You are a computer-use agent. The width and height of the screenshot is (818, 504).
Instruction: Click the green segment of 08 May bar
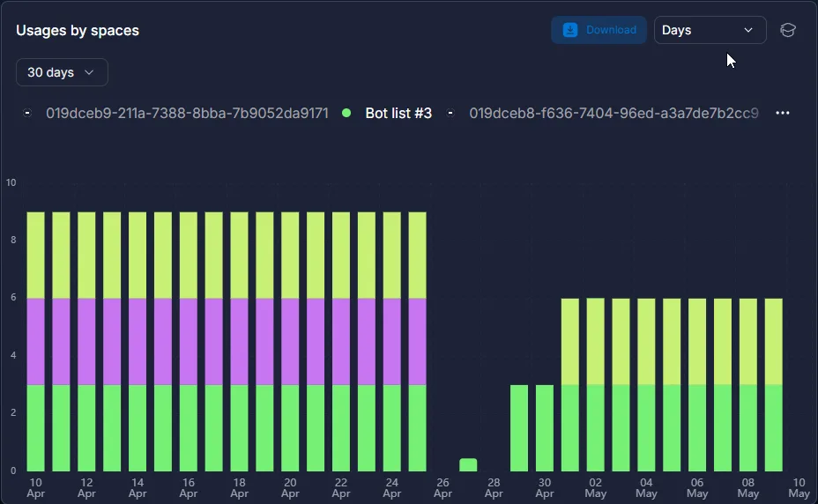click(x=748, y=428)
